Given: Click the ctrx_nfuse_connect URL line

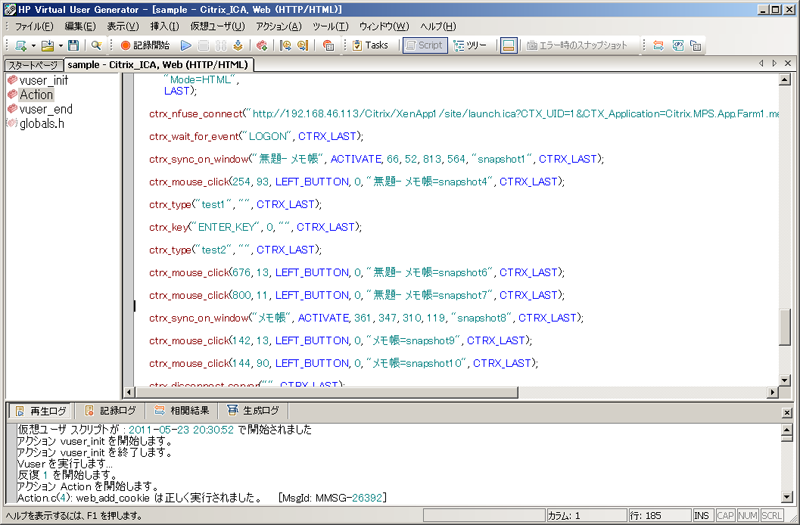Looking at the screenshot, I should click(x=464, y=114).
